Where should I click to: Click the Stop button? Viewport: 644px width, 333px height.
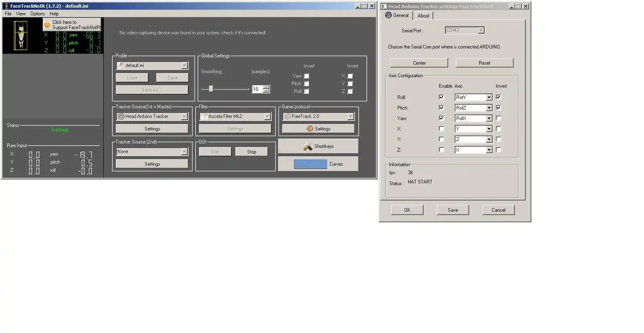[x=252, y=152]
